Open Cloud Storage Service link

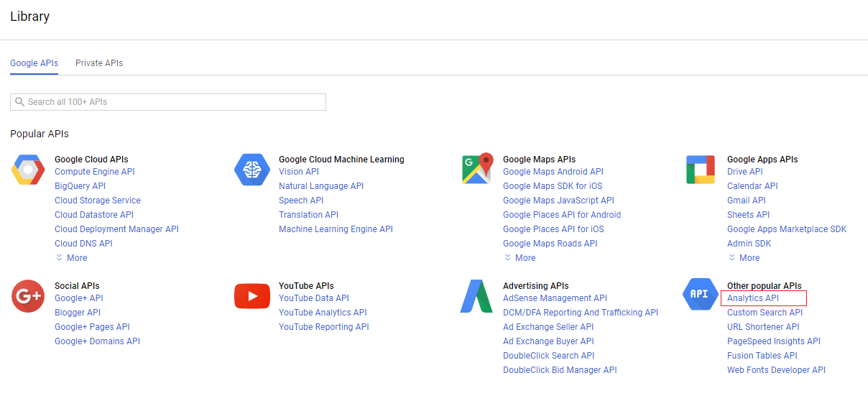pyautogui.click(x=98, y=201)
